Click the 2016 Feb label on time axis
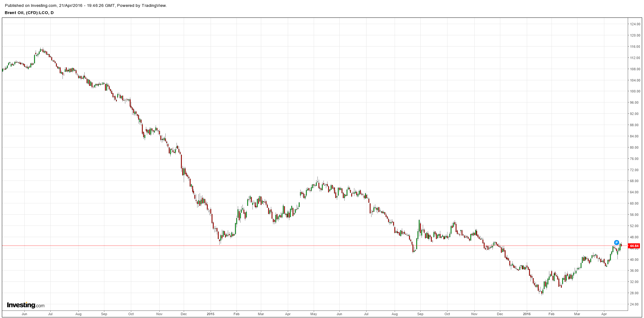Image resolution: width=644 pixels, height=318 pixels. point(552,314)
